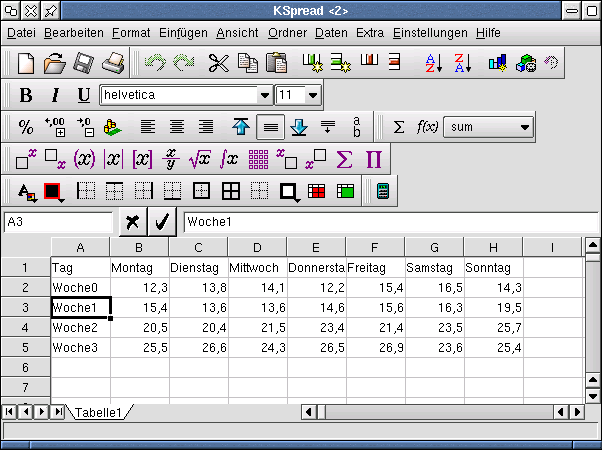Image resolution: width=602 pixels, height=450 pixels.
Task: Click the Cut scissors icon
Action: (x=218, y=64)
